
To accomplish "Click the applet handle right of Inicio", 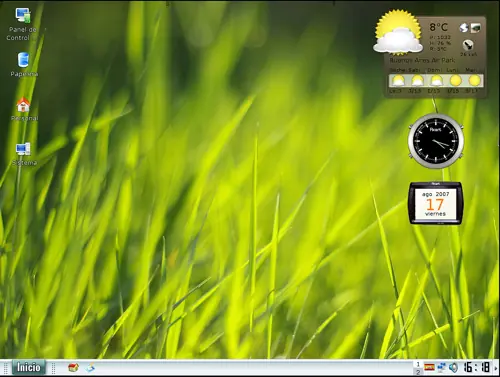I will click(x=53, y=368).
